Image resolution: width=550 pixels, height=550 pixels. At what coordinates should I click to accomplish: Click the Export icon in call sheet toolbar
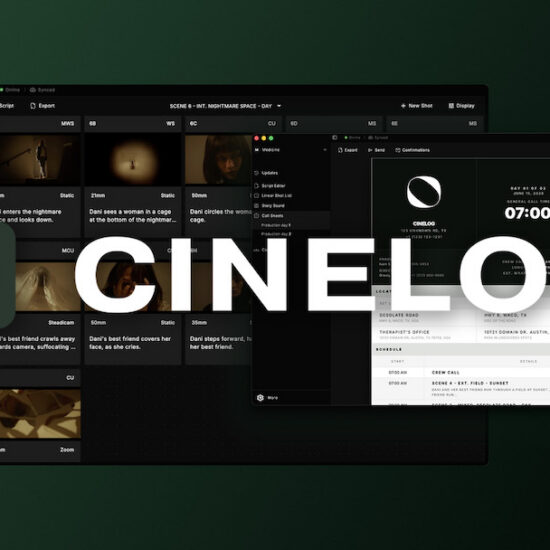pyautogui.click(x=340, y=150)
